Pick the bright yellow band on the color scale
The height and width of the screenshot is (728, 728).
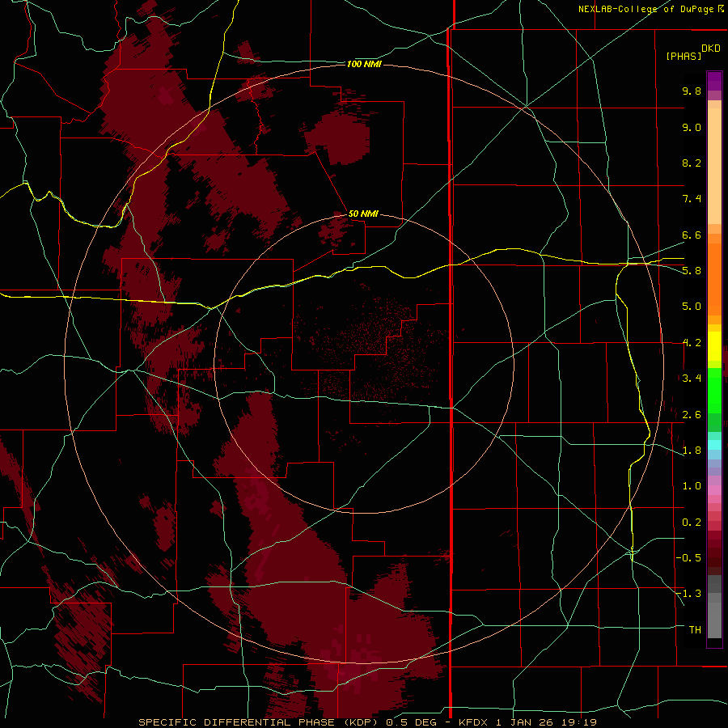click(x=714, y=346)
